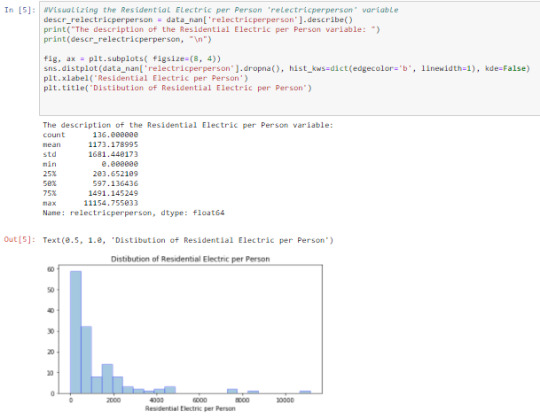This screenshot has height=419, width=540.
Task: Click the x-axis tick label 10000
Action: [285, 400]
